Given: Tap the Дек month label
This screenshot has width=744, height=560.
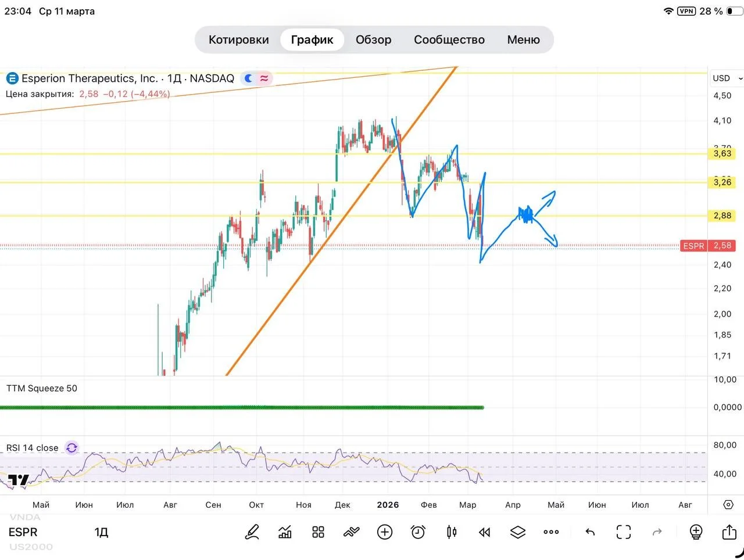Looking at the screenshot, I should click(x=342, y=505).
